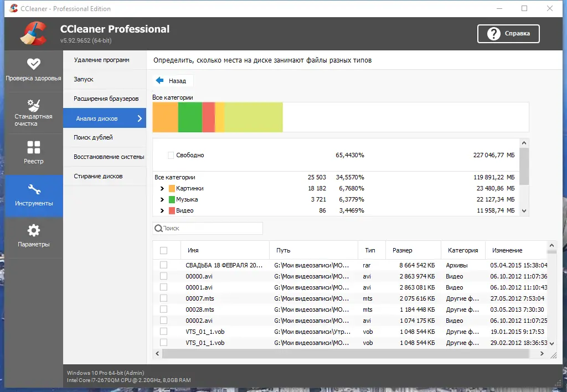567x392 pixels.
Task: Click the green Музыка category square
Action: (172, 200)
